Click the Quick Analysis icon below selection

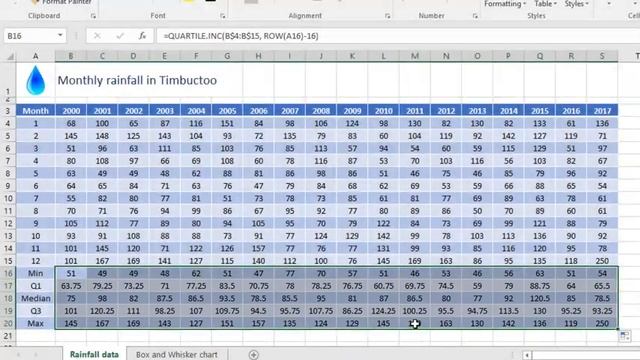[x=624, y=336]
